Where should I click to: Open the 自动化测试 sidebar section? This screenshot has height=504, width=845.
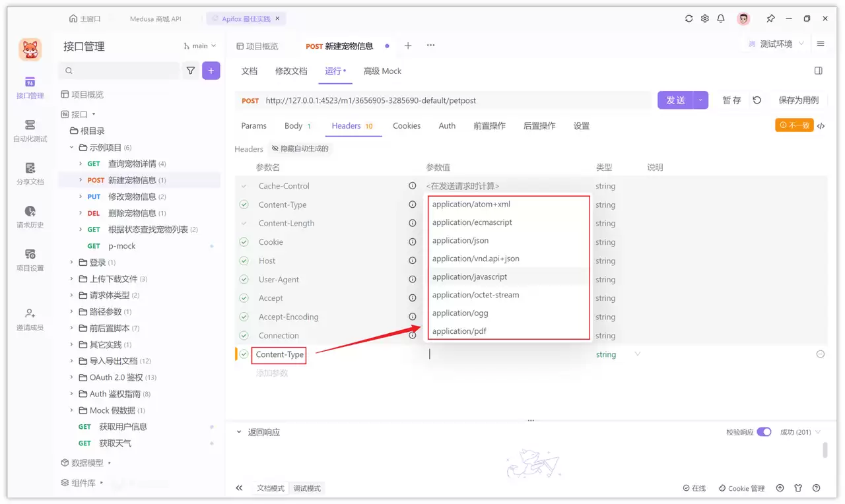[30, 131]
